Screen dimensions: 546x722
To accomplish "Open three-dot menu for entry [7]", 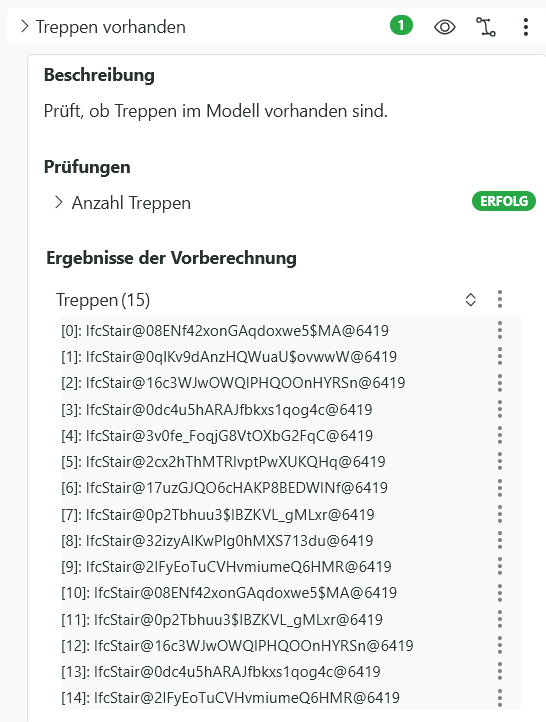I will coord(500,514).
